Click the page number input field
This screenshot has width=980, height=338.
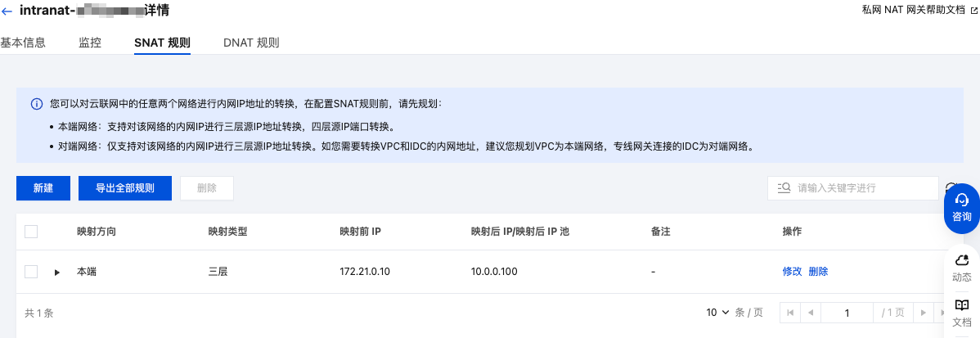click(847, 313)
